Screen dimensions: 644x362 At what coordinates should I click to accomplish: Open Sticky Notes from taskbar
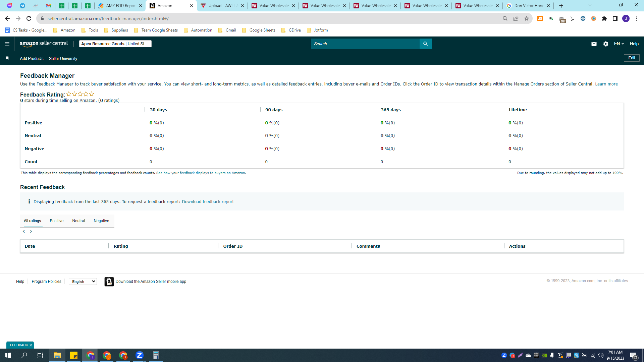[74, 355]
